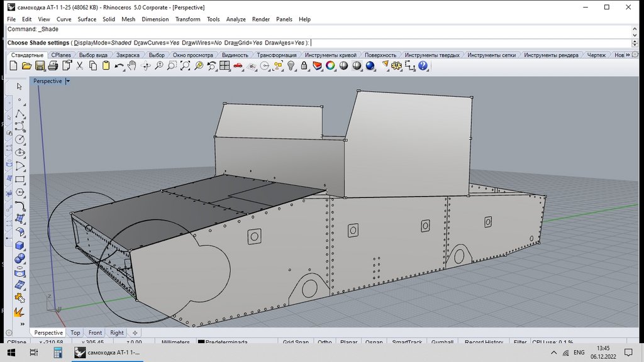Screen dimensions: 644x362
Task: Expand more toolbar tabs with the double chevron
Action: pyautogui.click(x=628, y=55)
